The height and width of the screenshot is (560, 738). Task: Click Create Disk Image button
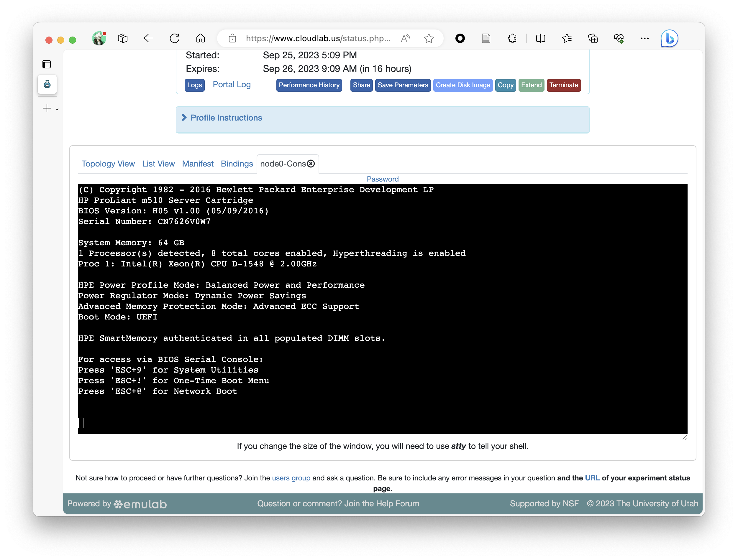coord(463,85)
